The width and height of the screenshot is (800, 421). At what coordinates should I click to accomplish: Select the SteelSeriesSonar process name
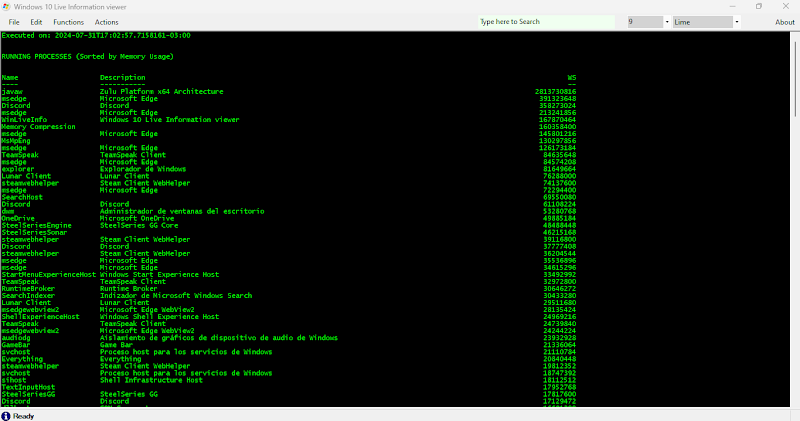click(x=34, y=233)
